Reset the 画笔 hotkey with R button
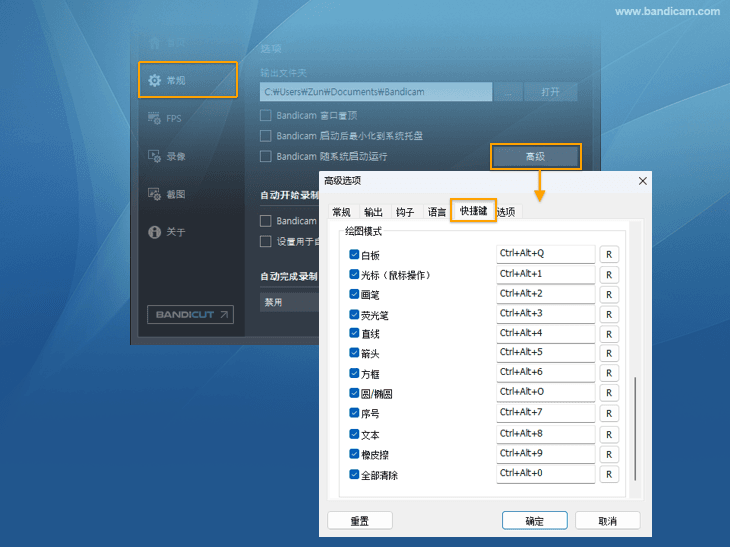The width and height of the screenshot is (730, 547). pos(609,295)
